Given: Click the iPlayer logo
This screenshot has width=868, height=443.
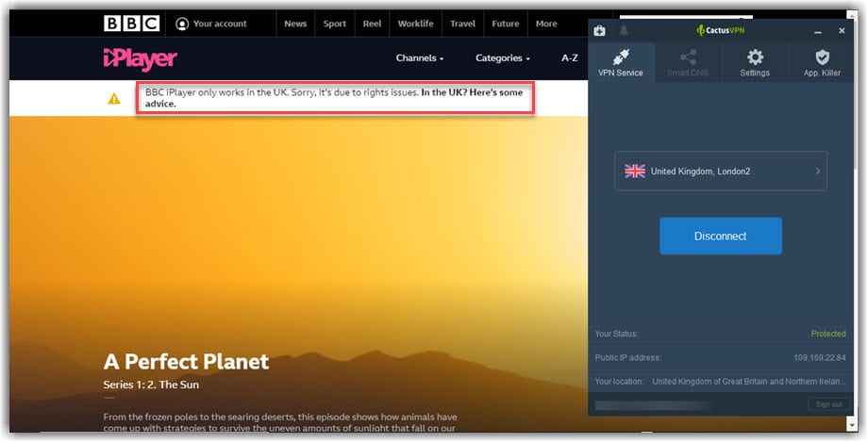Looking at the screenshot, I should click(x=140, y=59).
